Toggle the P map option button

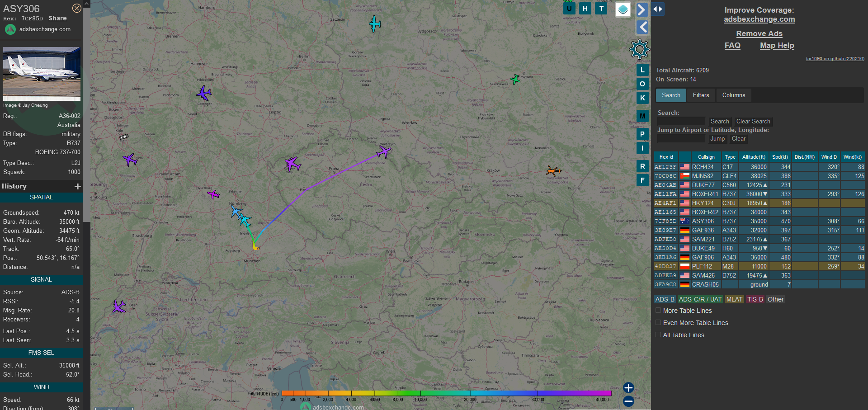click(642, 134)
